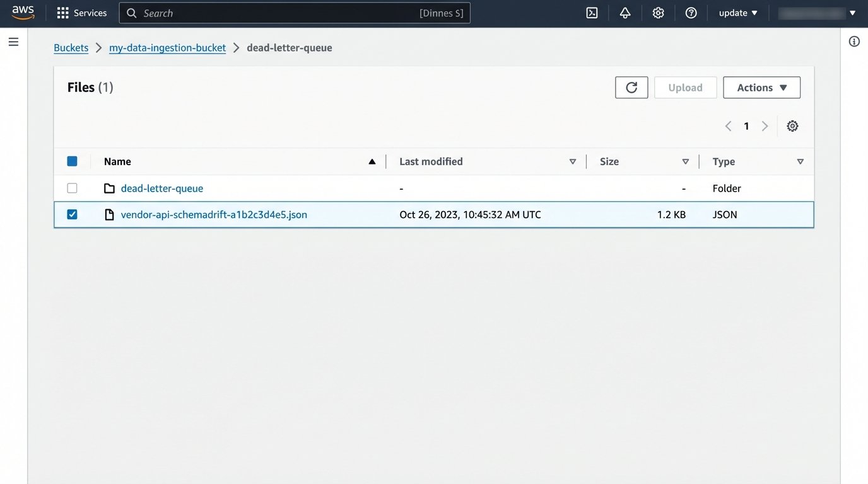Image resolution: width=868 pixels, height=484 pixels.
Task: Open the notifications bell
Action: click(625, 13)
